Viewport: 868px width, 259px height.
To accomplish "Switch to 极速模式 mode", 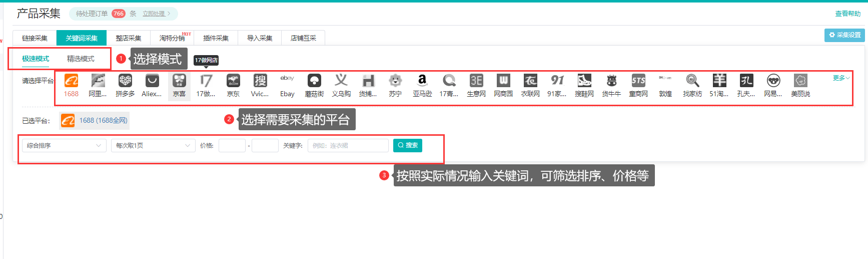I will pyautogui.click(x=36, y=59).
